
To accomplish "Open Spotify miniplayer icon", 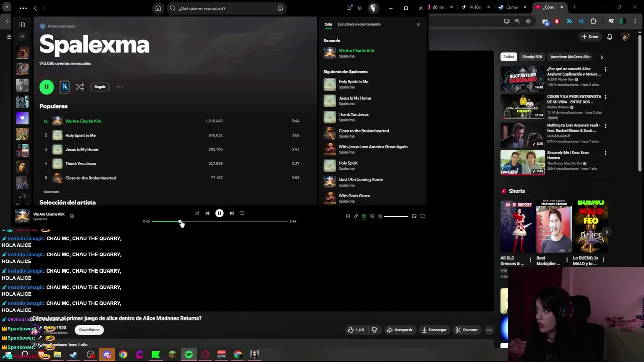I will pos(414,216).
